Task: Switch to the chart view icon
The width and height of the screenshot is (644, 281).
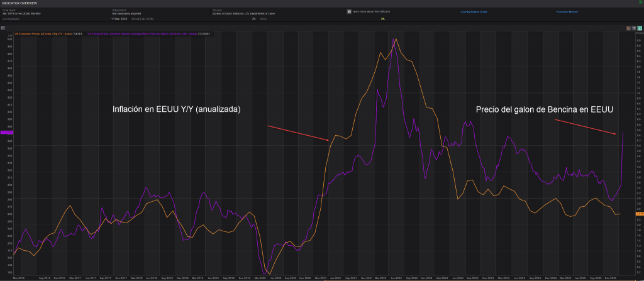Action: [x=630, y=28]
